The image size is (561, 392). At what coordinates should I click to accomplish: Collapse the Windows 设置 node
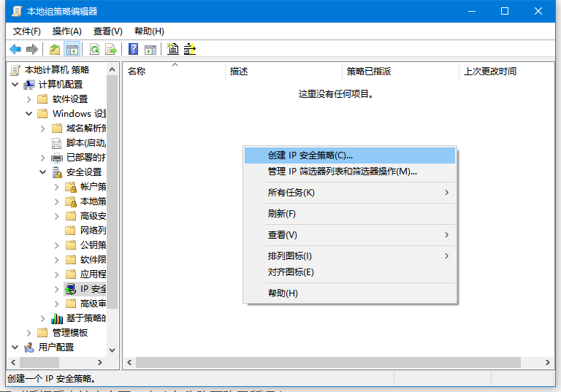coord(29,114)
